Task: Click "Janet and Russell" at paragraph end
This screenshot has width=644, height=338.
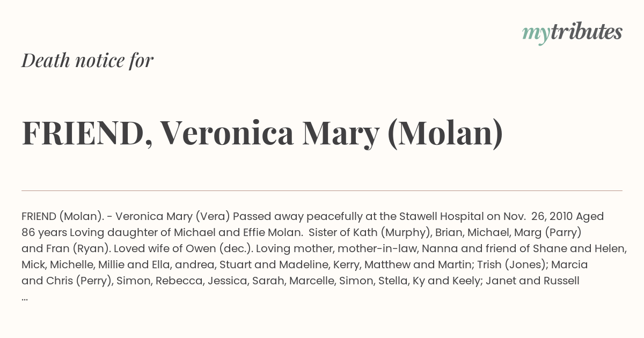Action: pyautogui.click(x=532, y=281)
